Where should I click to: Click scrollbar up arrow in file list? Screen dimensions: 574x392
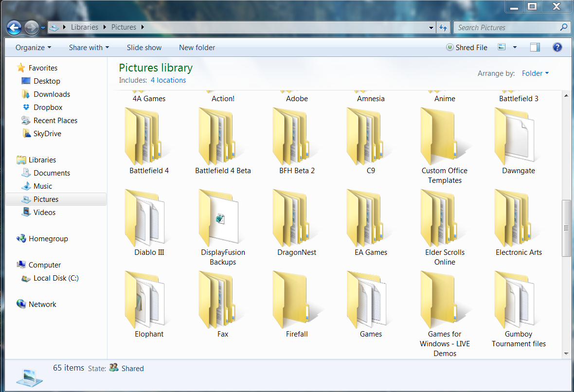(566, 95)
